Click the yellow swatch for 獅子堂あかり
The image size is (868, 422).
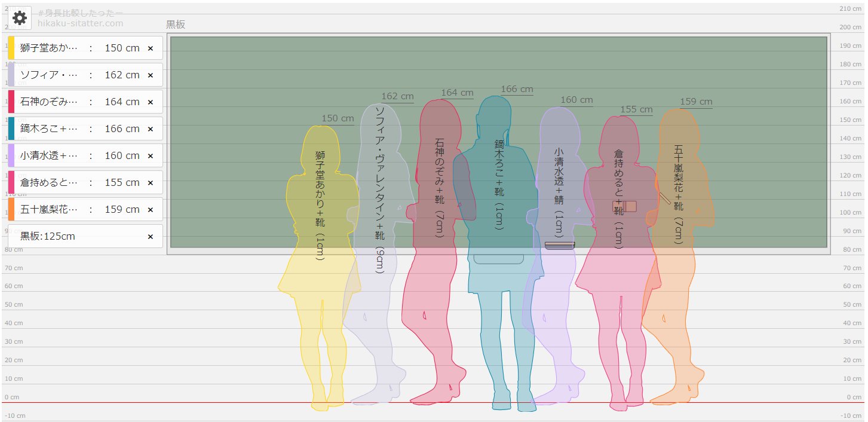point(11,48)
